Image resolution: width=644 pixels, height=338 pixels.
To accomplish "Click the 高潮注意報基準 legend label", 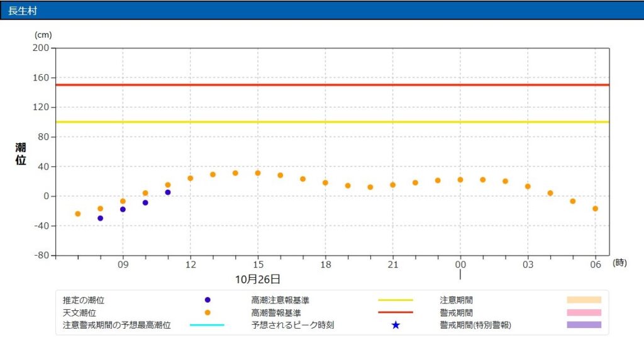I will [x=280, y=300].
